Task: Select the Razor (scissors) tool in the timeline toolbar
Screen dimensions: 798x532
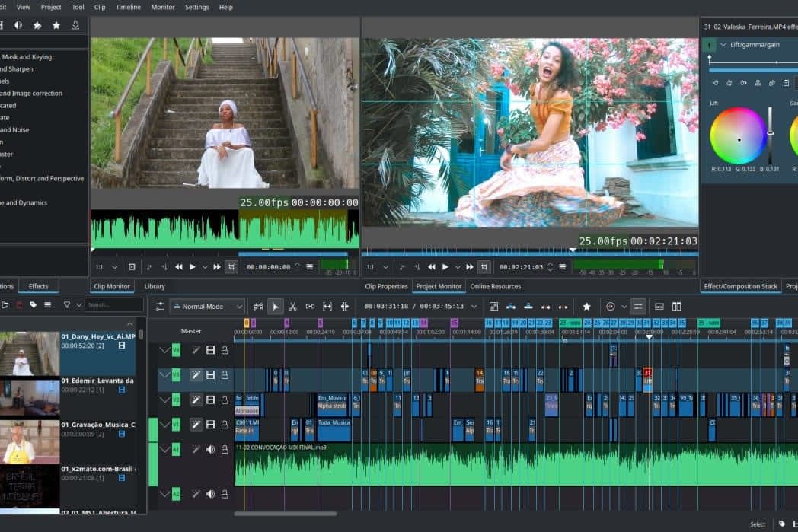Action: (x=293, y=307)
